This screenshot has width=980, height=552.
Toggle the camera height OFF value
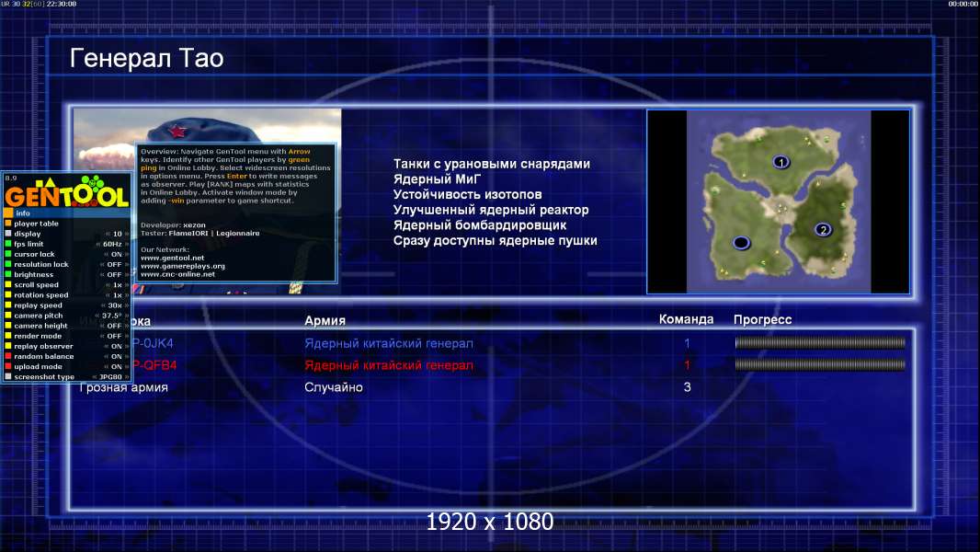tap(114, 326)
